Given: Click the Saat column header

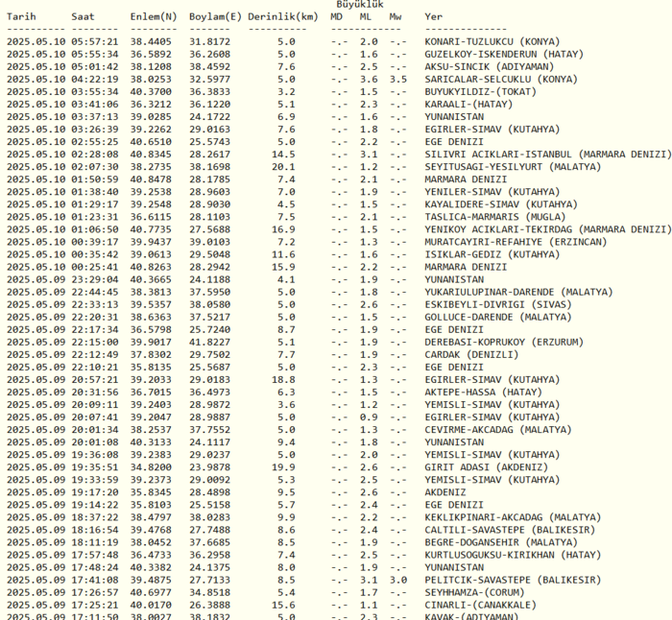Looking at the screenshot, I should [x=84, y=16].
